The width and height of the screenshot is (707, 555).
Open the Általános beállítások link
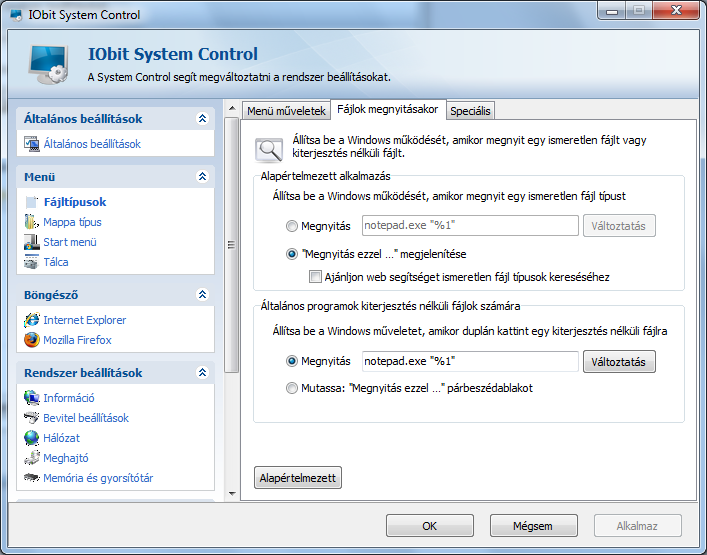click(92, 144)
